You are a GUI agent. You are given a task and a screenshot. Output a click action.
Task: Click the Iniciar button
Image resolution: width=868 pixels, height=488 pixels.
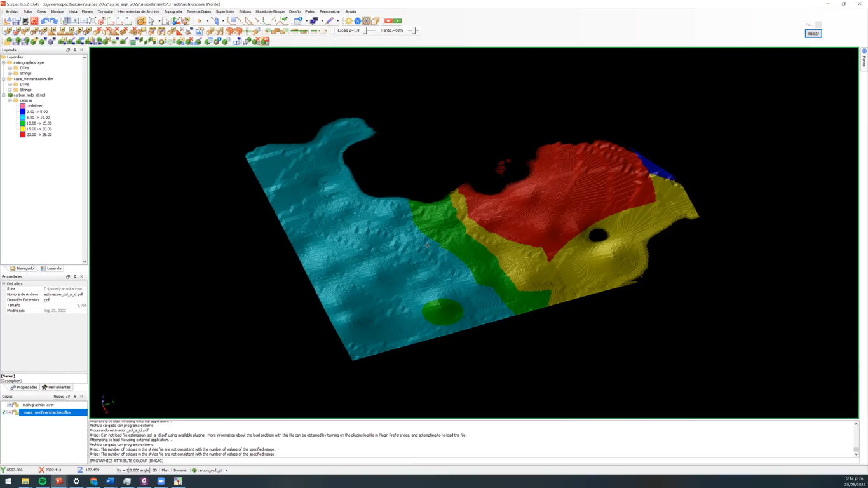(x=813, y=34)
